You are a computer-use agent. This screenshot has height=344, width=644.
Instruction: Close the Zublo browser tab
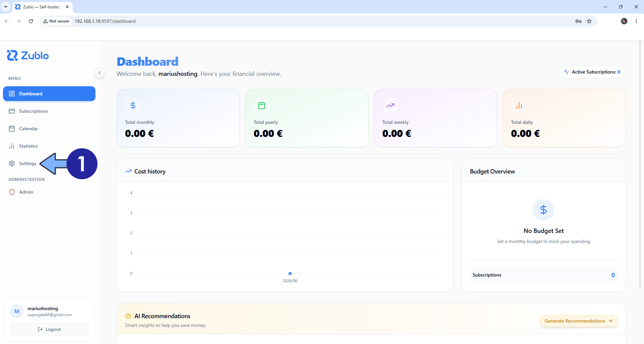67,7
